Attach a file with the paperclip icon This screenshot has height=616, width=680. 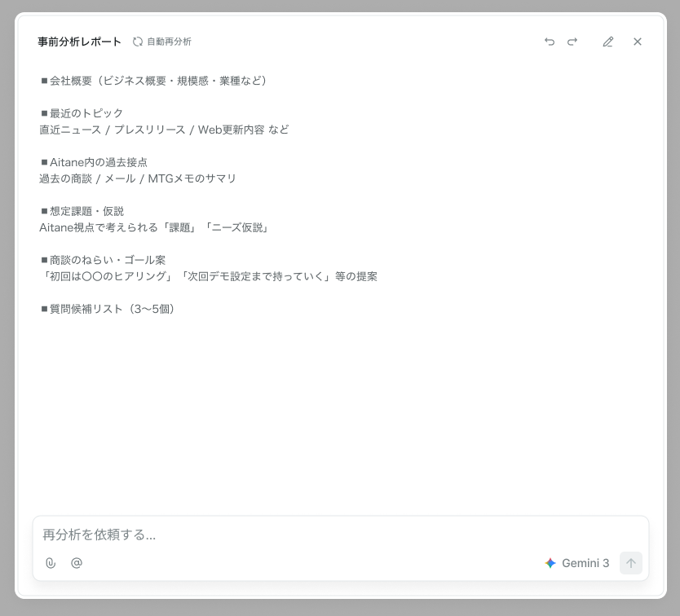coord(51,563)
